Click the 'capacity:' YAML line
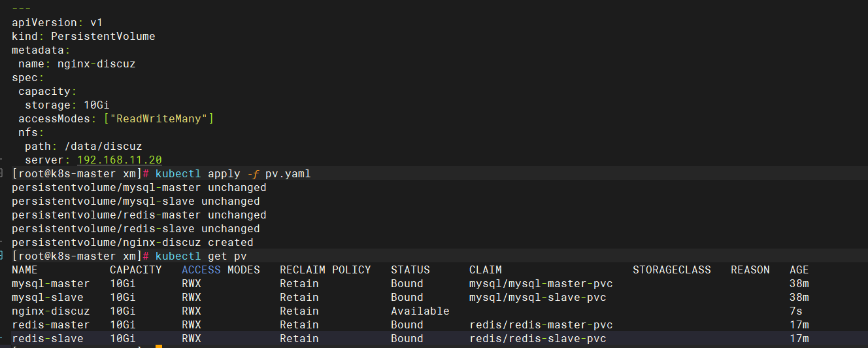The width and height of the screenshot is (868, 348). [x=48, y=91]
